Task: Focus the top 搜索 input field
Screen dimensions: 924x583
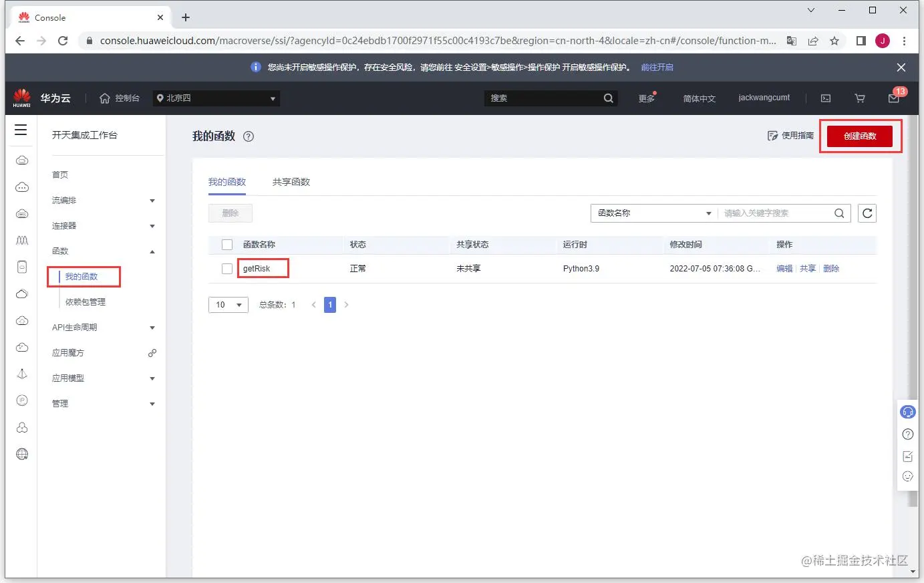Action: tap(543, 98)
